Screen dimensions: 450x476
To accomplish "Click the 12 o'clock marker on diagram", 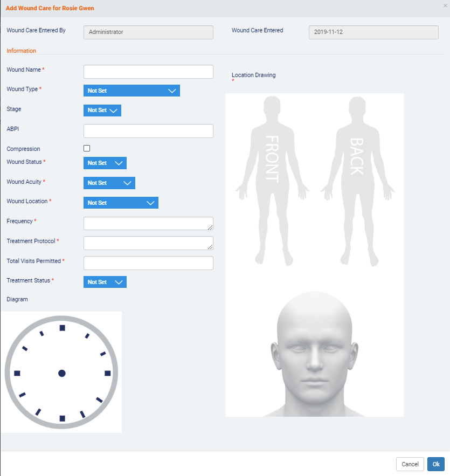I will 62,328.
